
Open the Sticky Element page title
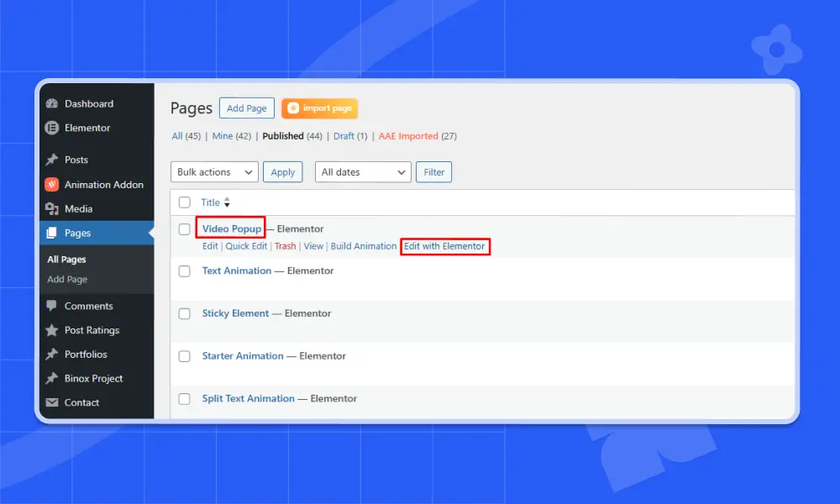tap(235, 313)
